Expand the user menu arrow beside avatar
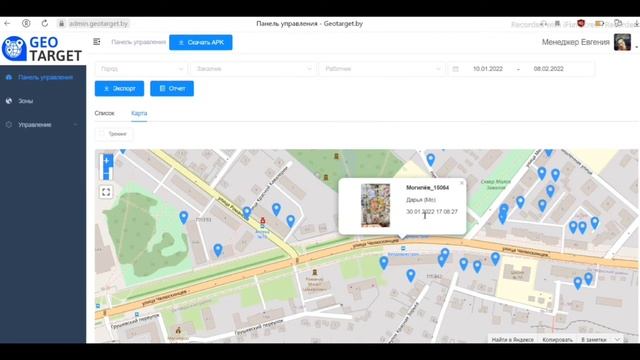640x360 pixels. (637, 47)
